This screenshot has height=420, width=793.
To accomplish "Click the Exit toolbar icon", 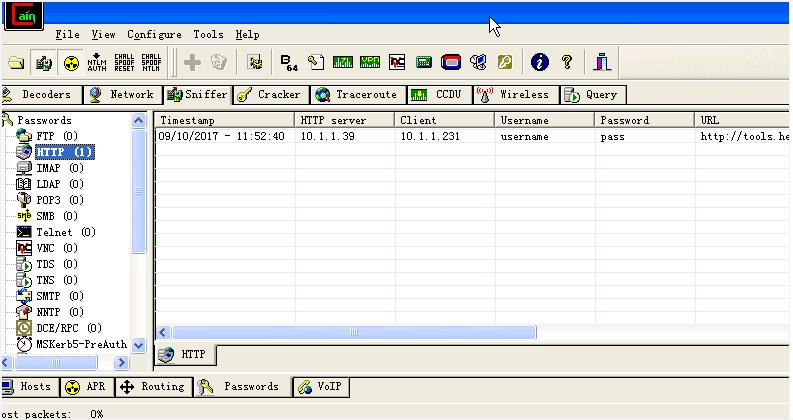I will pos(602,63).
